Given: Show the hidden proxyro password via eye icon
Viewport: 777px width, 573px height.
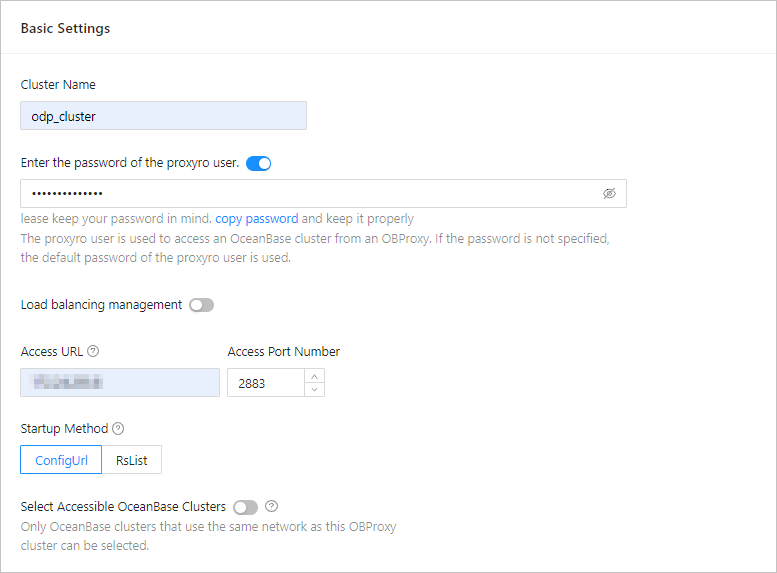Looking at the screenshot, I should [x=609, y=193].
